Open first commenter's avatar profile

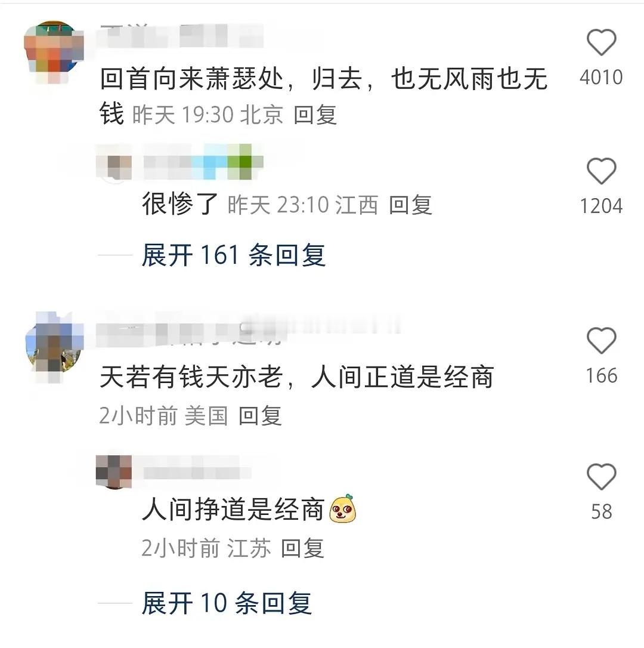(x=53, y=52)
